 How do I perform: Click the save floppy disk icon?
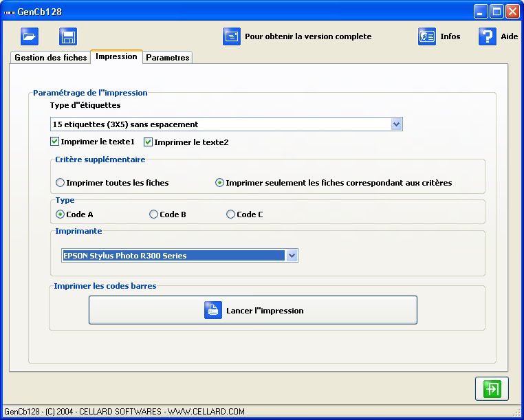(67, 36)
